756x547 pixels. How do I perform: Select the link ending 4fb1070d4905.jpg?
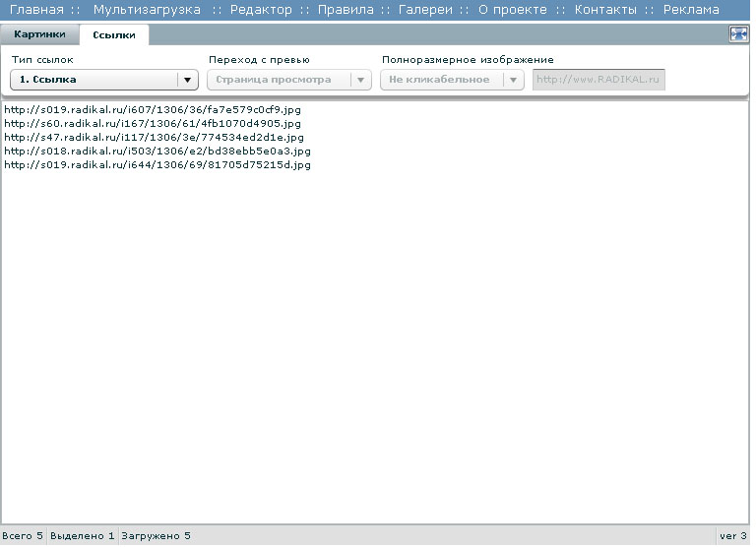[x=153, y=124]
